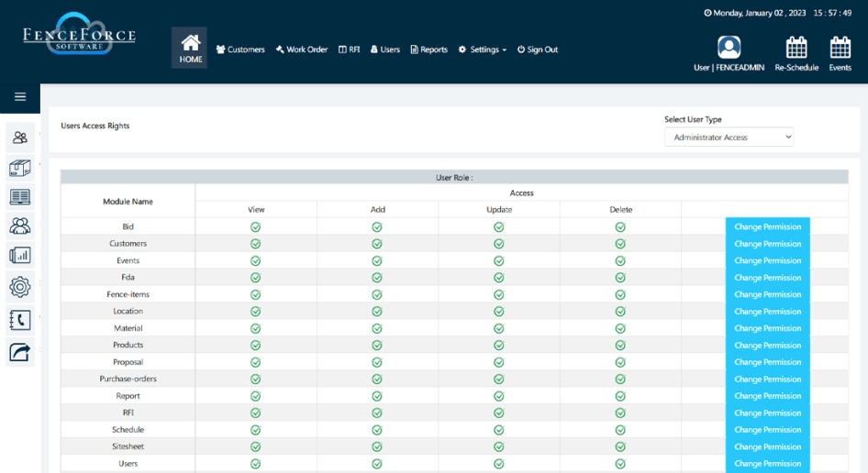Click the Module Name column header
The height and width of the screenshot is (473, 868).
pos(128,202)
